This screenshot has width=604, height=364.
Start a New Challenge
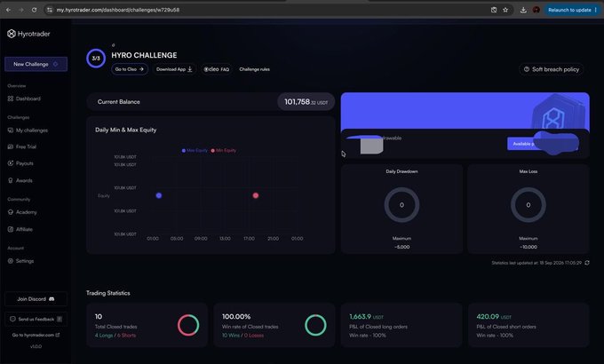pyautogui.click(x=36, y=64)
